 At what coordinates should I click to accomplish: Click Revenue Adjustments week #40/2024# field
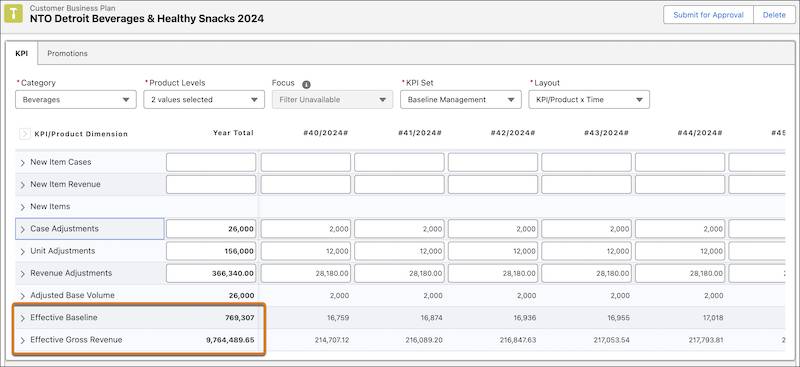coord(306,273)
